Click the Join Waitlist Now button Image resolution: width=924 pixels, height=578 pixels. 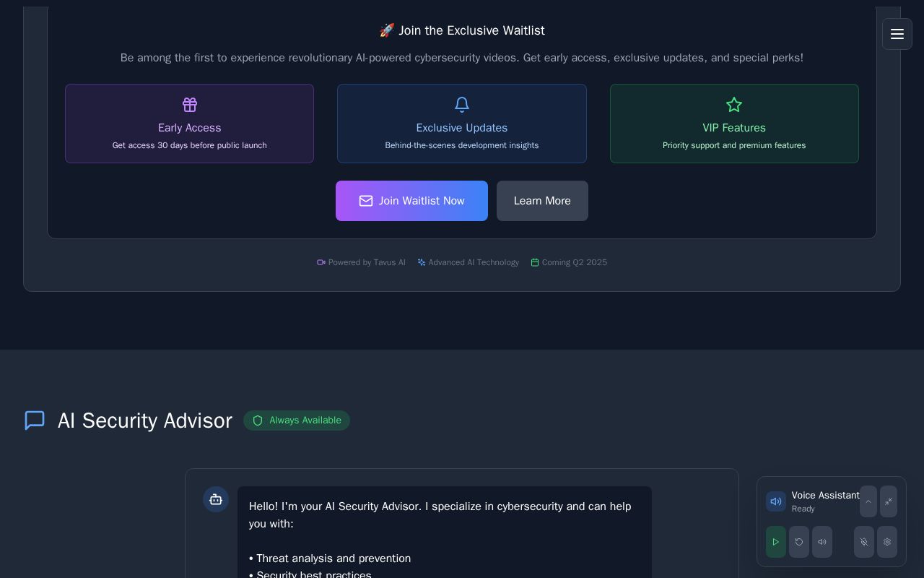click(411, 201)
